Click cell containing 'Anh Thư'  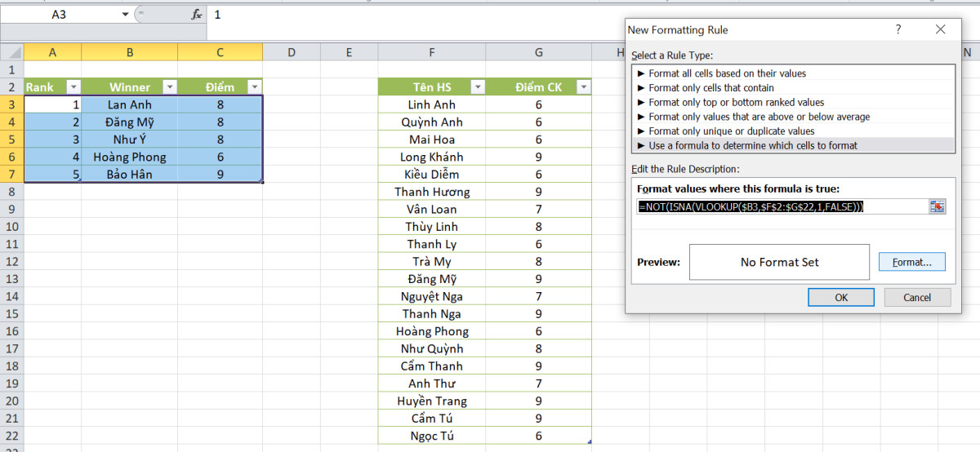click(x=431, y=383)
